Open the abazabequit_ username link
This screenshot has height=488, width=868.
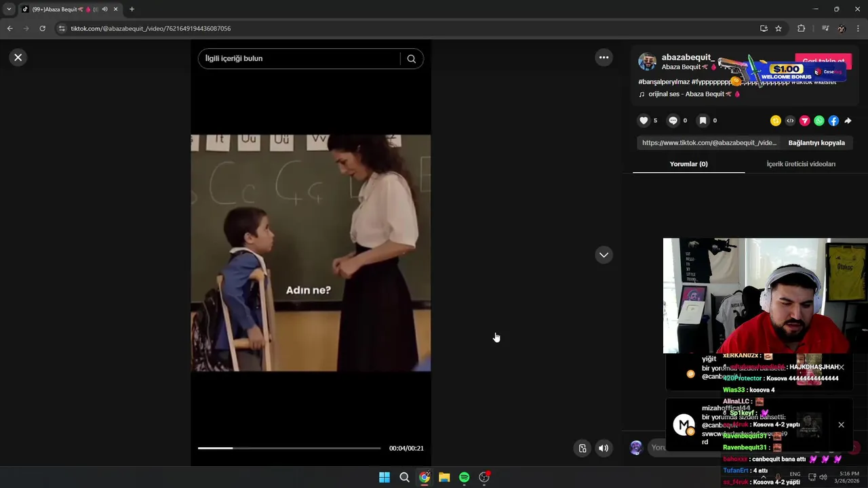688,58
